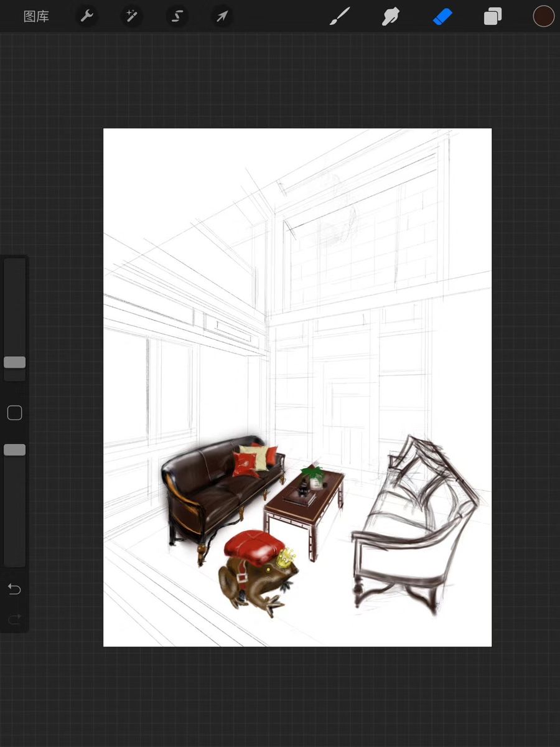Select the Brush tool

point(339,16)
